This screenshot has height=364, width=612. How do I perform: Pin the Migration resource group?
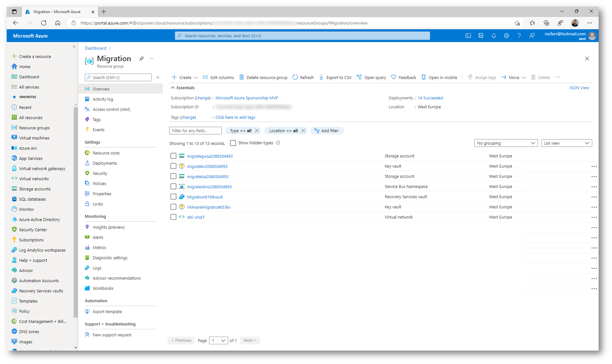coord(141,59)
